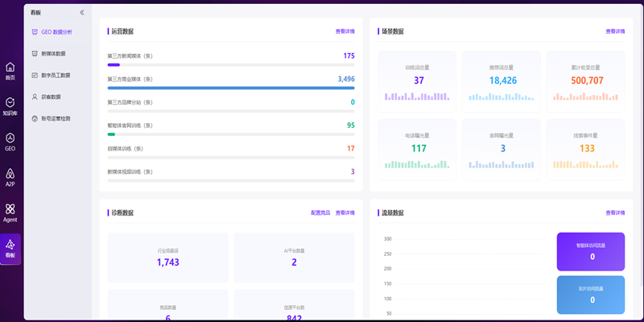Open the 训练词总量 card showing 37

pos(417,82)
